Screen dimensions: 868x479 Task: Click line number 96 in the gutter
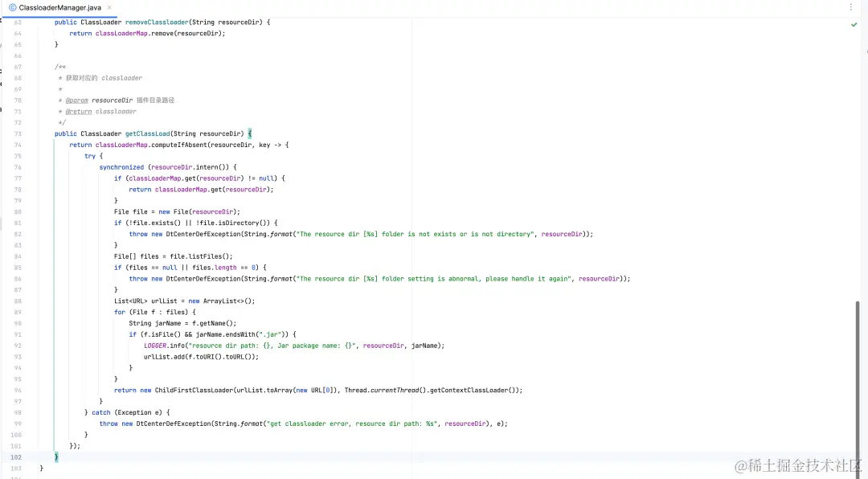(x=18, y=390)
